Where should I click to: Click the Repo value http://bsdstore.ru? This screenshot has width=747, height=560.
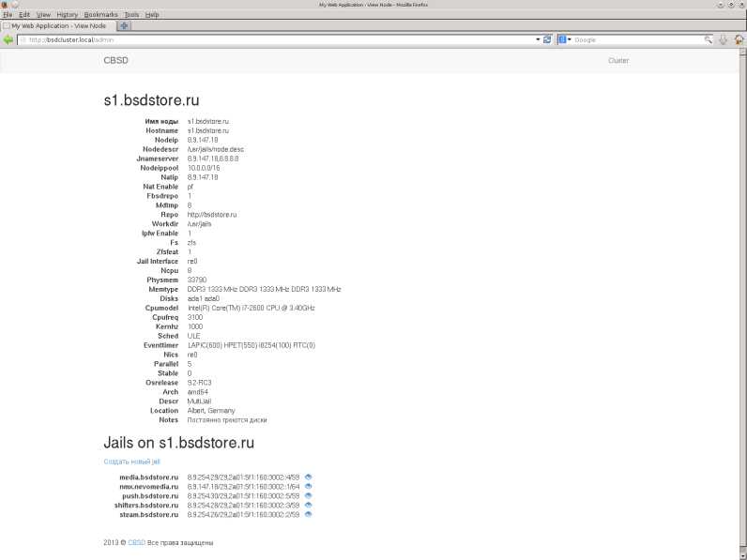212,215
